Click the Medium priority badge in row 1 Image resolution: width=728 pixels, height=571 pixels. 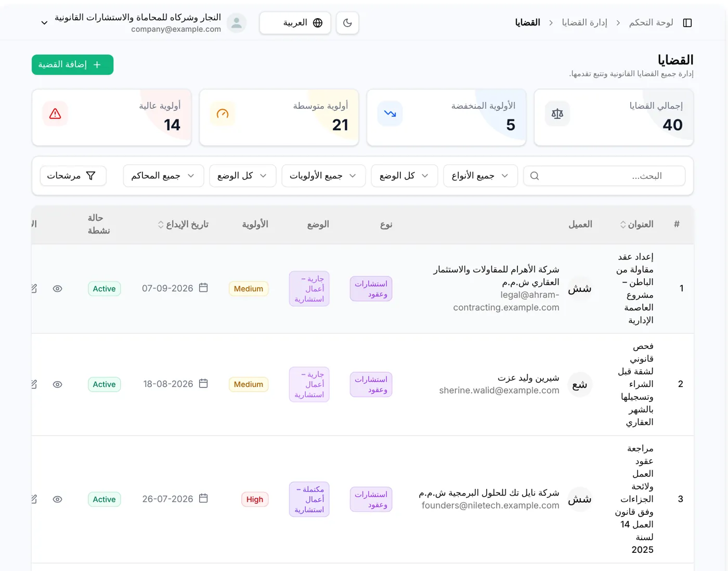(x=249, y=289)
